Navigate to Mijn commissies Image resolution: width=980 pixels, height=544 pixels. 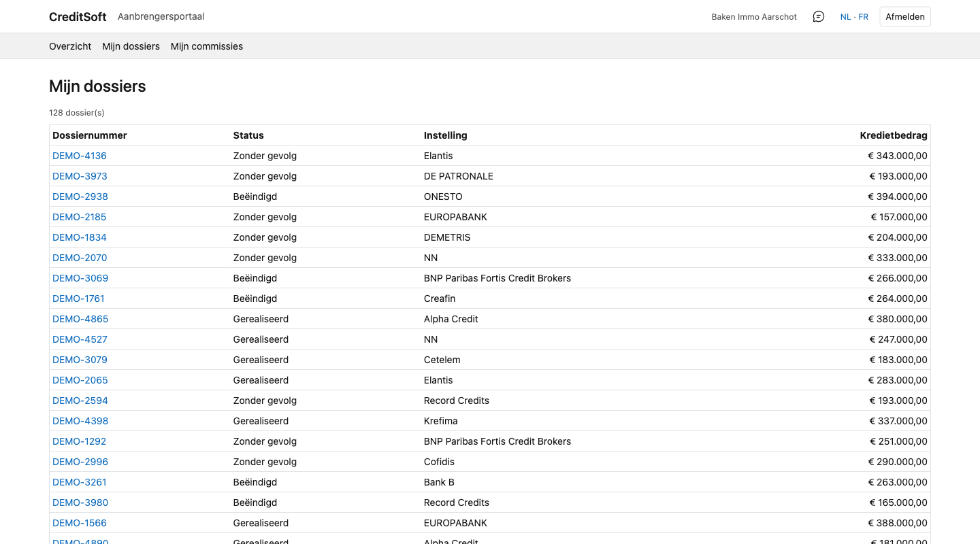pyautogui.click(x=207, y=46)
